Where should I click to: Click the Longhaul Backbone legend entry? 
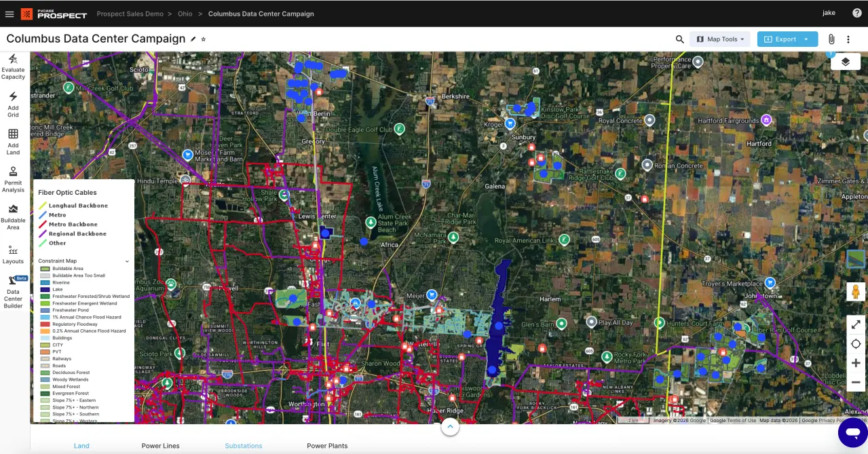click(73, 206)
